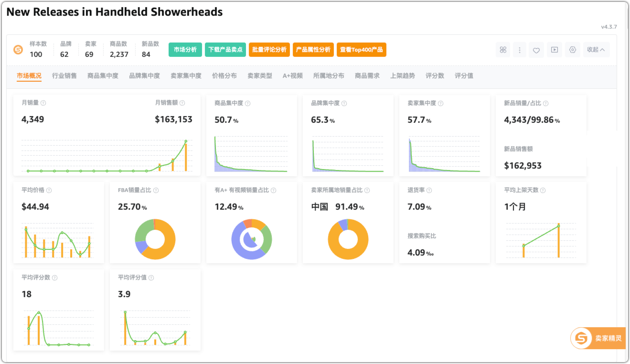The image size is (630, 364).
Task: Click help icon next to FBA销量占比
Action: (x=156, y=190)
